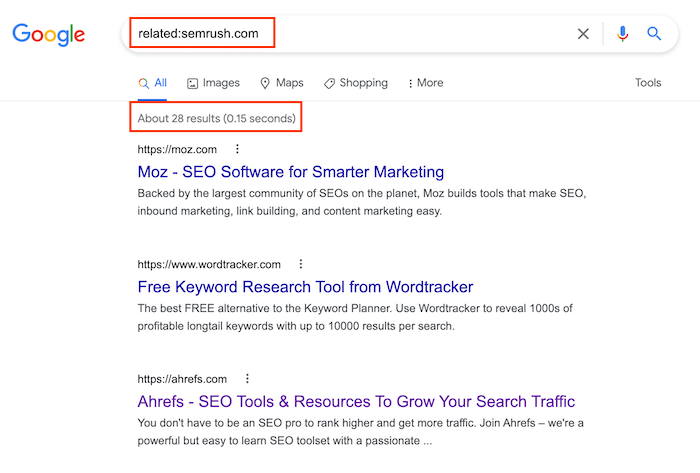The width and height of the screenshot is (700, 473).
Task: Select the All results tab
Action: pos(152,83)
